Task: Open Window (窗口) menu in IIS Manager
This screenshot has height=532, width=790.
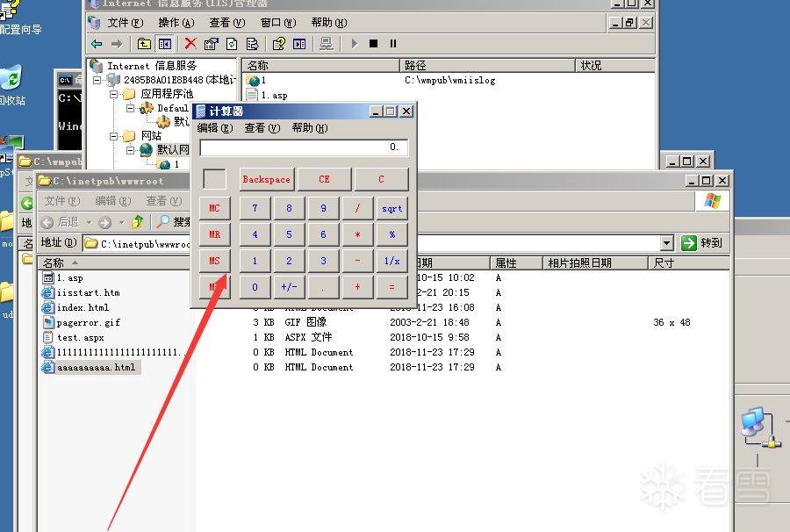Action: click(x=277, y=23)
